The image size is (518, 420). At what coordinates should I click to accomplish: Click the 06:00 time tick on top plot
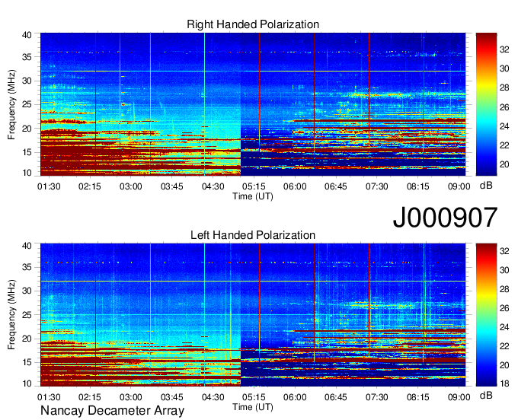[295, 186]
